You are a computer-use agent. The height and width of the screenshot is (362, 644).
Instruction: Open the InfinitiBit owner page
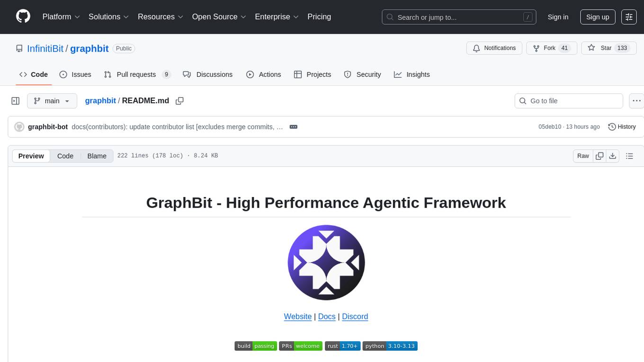(x=45, y=48)
